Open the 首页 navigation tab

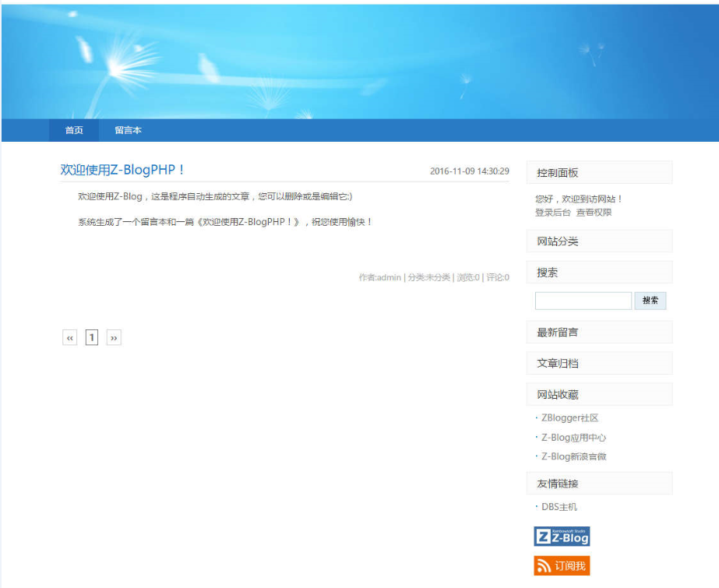click(74, 130)
